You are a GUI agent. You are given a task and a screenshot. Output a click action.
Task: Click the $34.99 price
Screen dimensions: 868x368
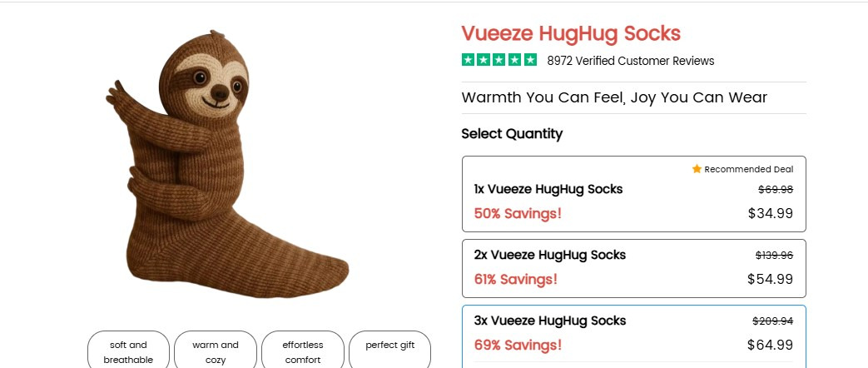click(770, 213)
